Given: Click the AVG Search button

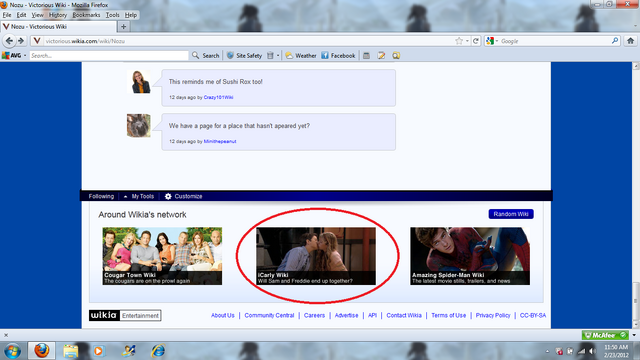Looking at the screenshot, I should (x=206, y=56).
